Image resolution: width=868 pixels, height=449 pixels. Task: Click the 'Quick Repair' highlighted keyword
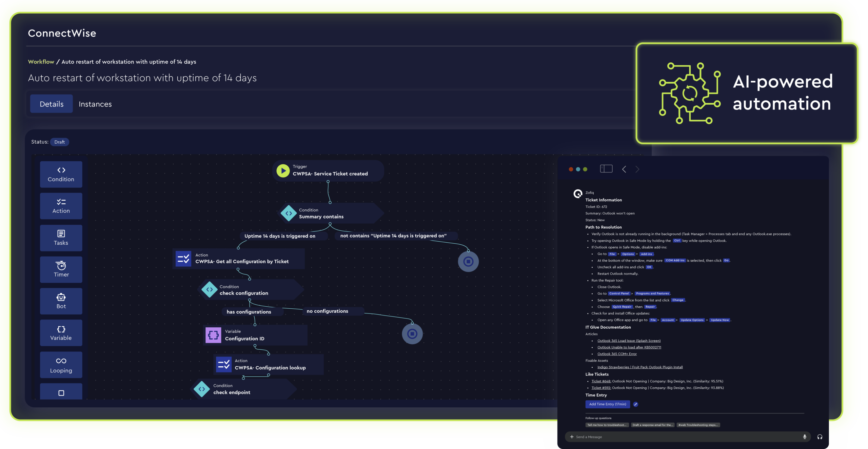[x=622, y=307]
